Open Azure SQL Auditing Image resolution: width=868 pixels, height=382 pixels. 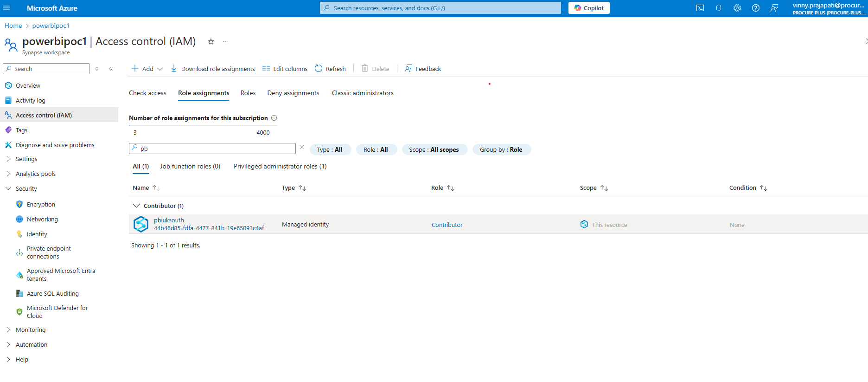pos(52,293)
